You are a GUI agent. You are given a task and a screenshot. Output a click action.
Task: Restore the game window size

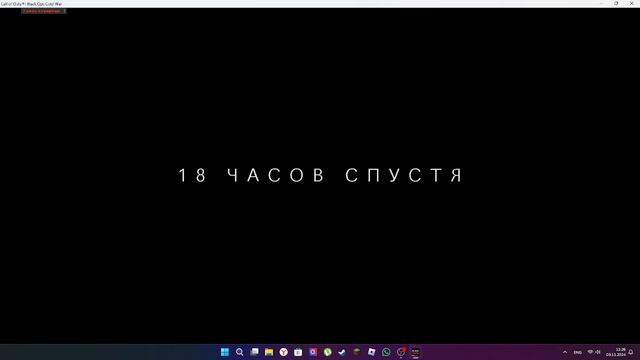coord(616,3)
